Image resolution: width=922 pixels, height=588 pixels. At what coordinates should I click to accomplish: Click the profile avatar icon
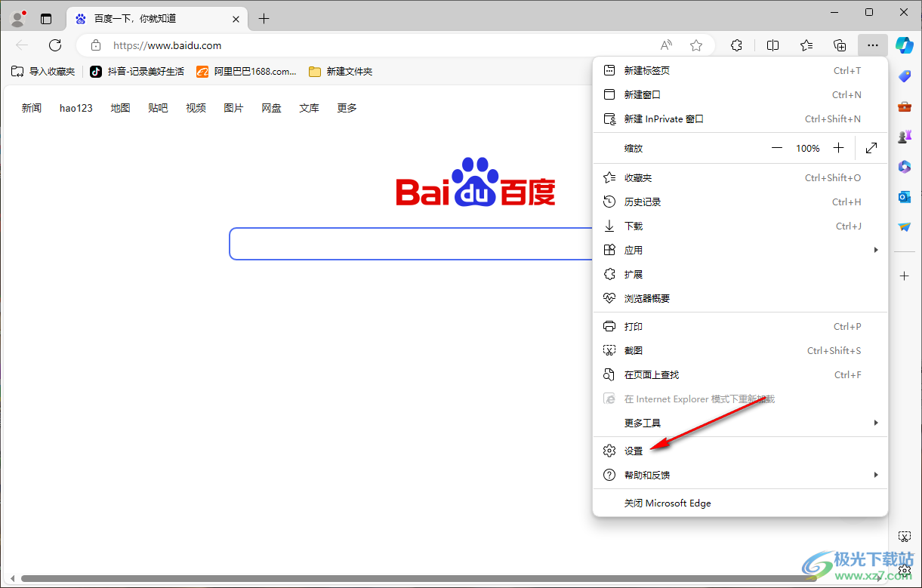point(18,18)
